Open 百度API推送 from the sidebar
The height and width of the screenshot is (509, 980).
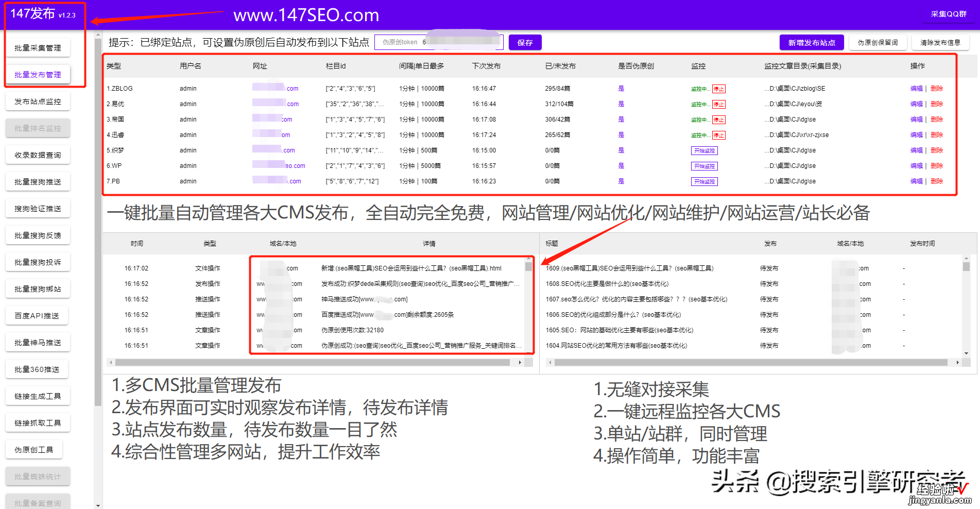coord(37,316)
